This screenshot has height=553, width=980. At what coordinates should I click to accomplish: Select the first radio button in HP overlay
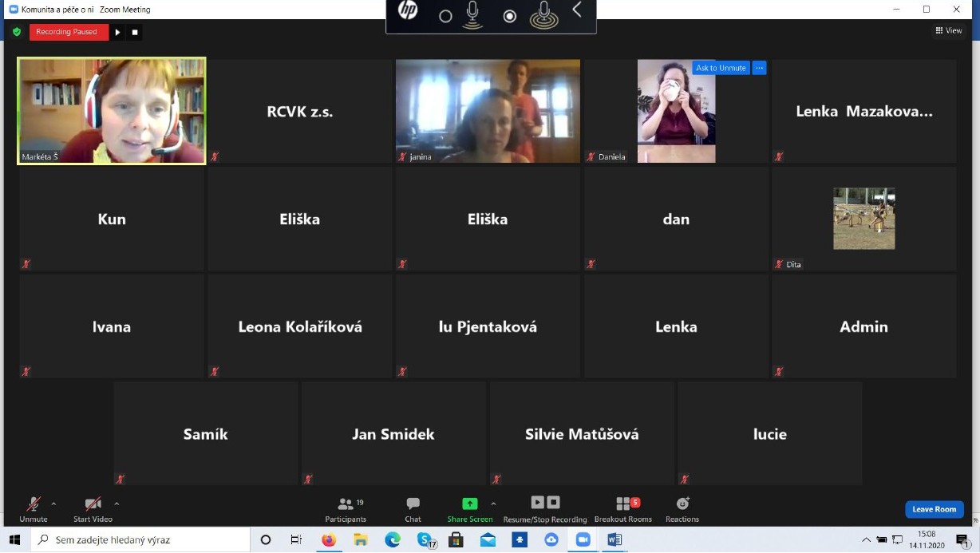pyautogui.click(x=445, y=16)
